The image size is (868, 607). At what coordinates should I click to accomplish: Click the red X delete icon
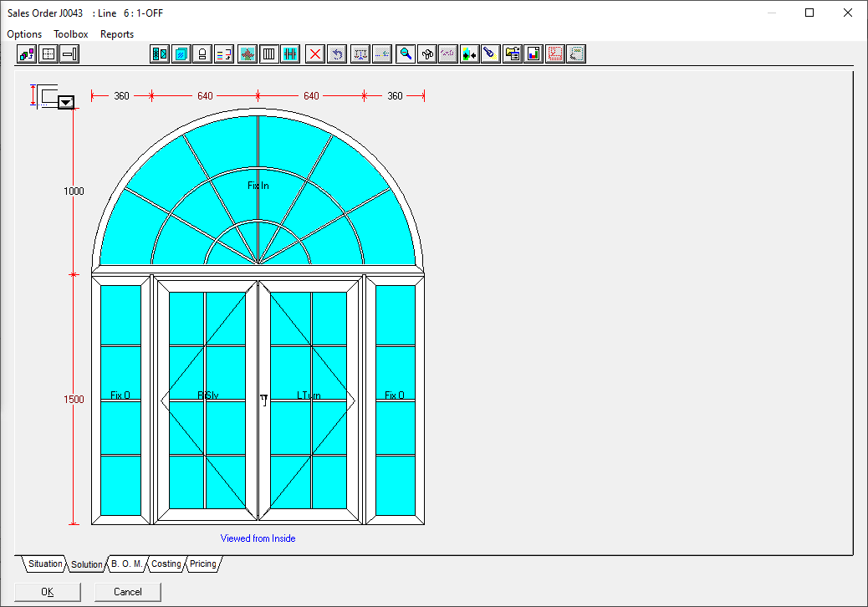tap(315, 54)
